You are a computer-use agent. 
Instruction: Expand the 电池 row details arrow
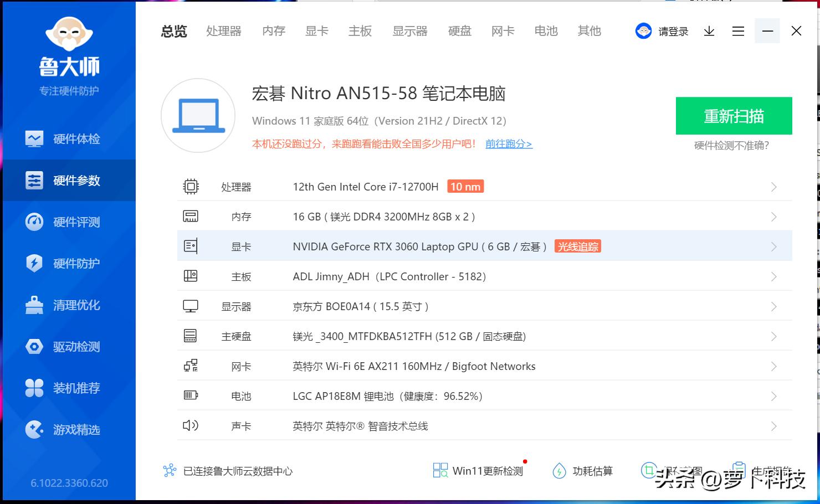(x=774, y=397)
